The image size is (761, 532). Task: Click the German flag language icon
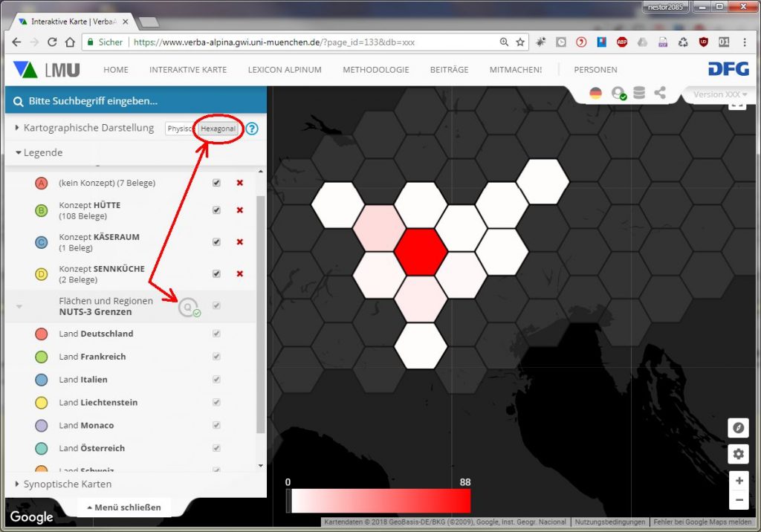pyautogui.click(x=595, y=93)
